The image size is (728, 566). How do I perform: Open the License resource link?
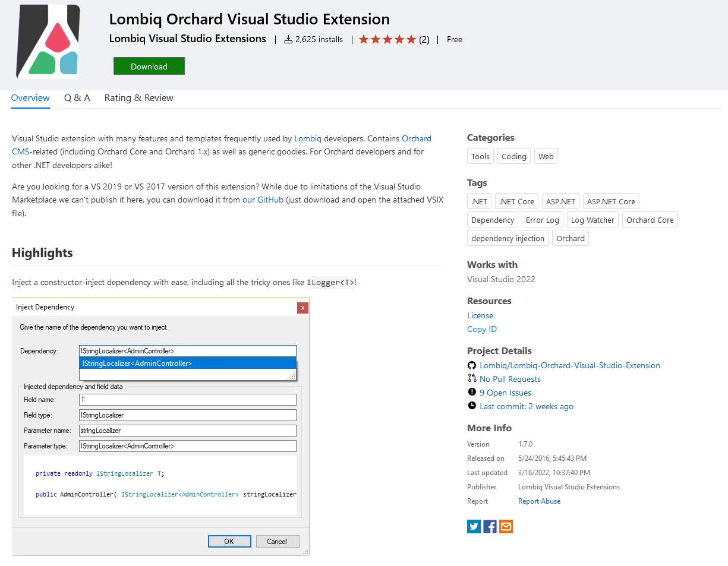(x=480, y=315)
